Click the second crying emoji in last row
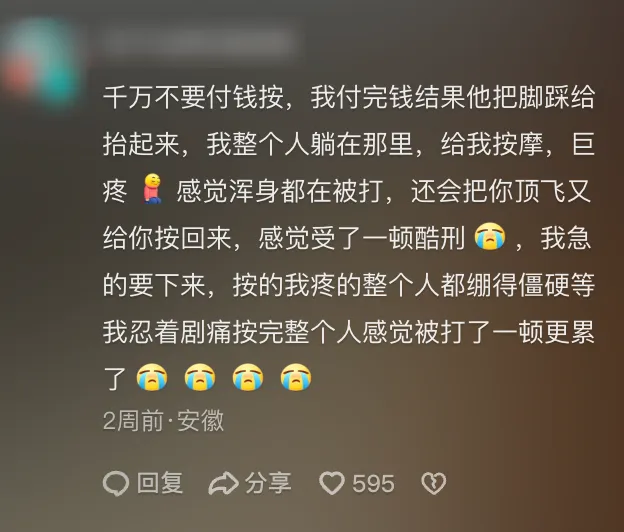The height and width of the screenshot is (532, 624). click(200, 377)
